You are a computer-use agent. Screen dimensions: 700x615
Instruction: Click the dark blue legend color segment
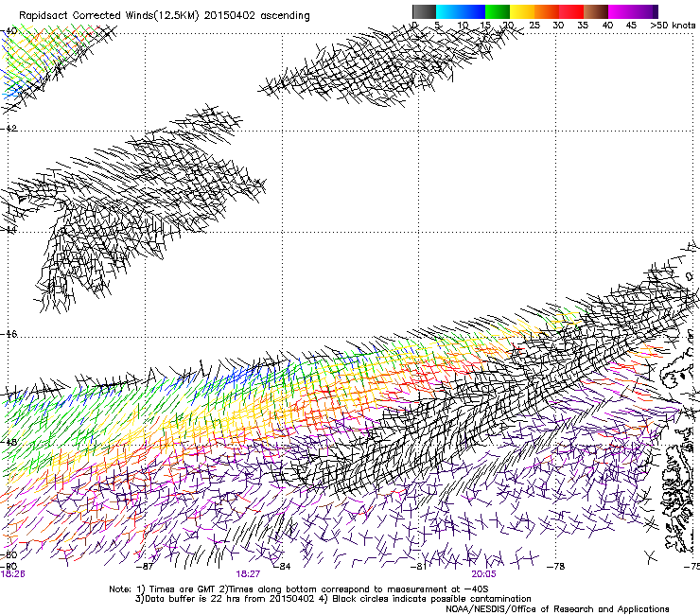pos(471,11)
